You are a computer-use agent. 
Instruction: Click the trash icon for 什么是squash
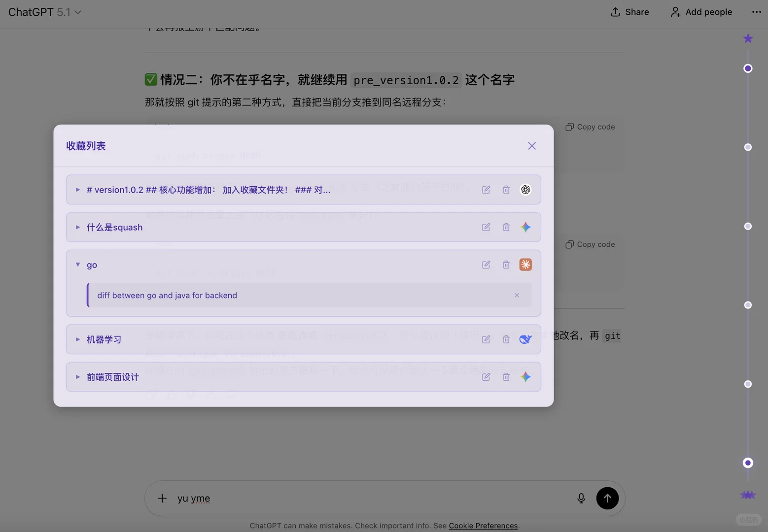[506, 227]
